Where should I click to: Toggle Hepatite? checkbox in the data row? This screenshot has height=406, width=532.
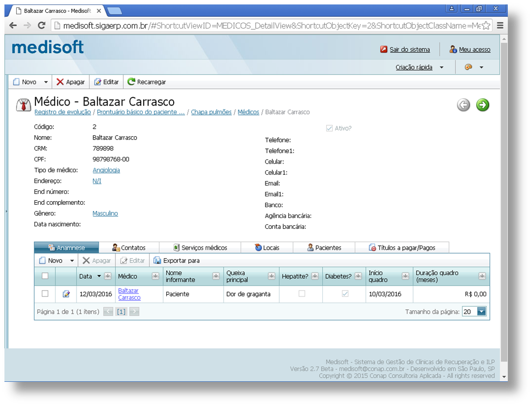302,294
